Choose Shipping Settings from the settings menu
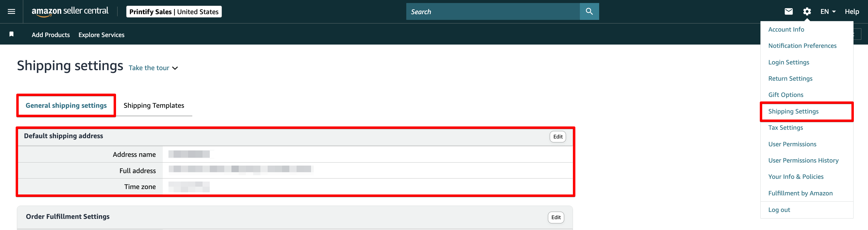The height and width of the screenshot is (230, 868). (793, 111)
